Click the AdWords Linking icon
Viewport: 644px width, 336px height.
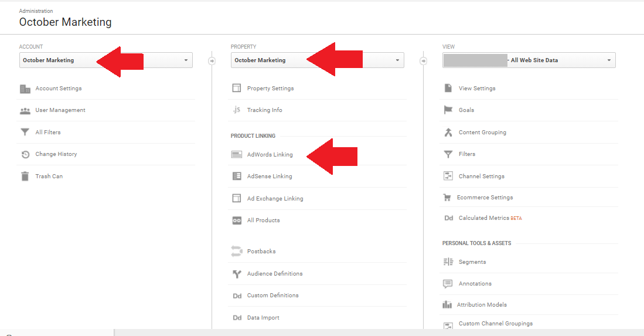pyautogui.click(x=237, y=154)
